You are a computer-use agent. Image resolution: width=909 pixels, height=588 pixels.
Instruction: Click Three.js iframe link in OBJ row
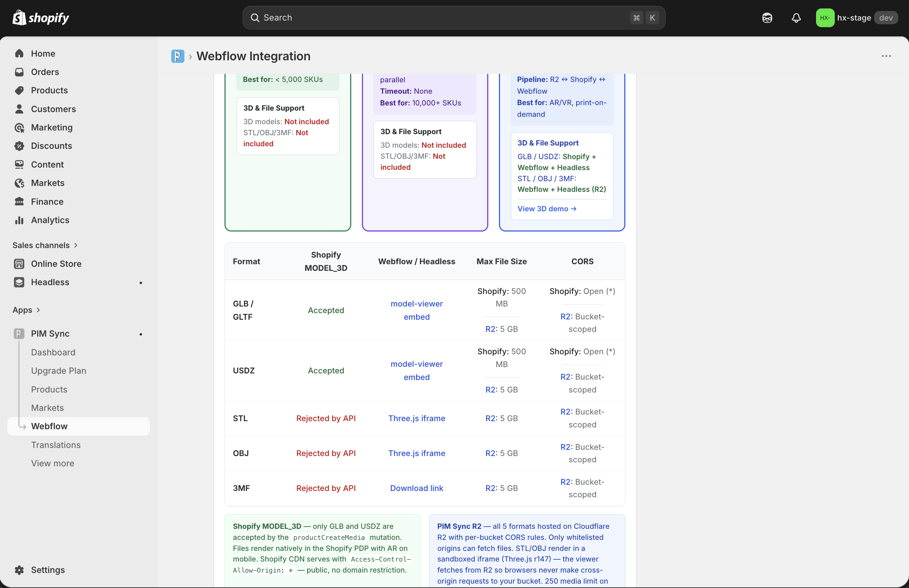click(417, 453)
